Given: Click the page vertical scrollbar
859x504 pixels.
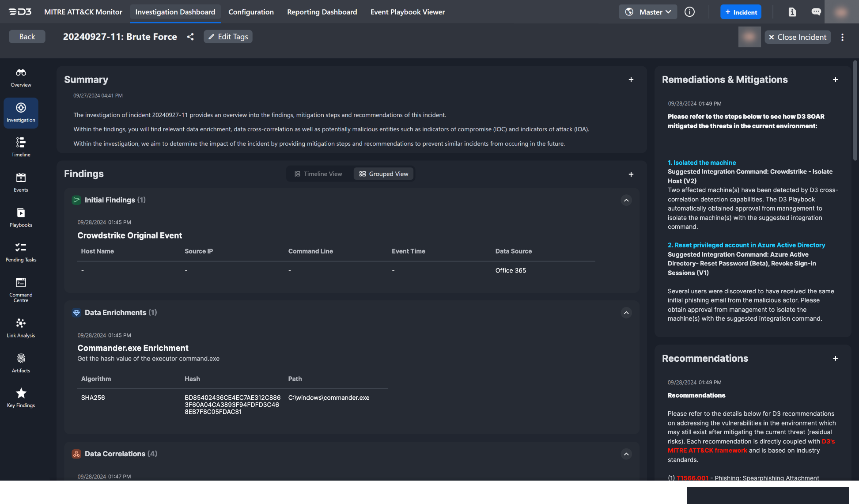Looking at the screenshot, I should pyautogui.click(x=855, y=110).
